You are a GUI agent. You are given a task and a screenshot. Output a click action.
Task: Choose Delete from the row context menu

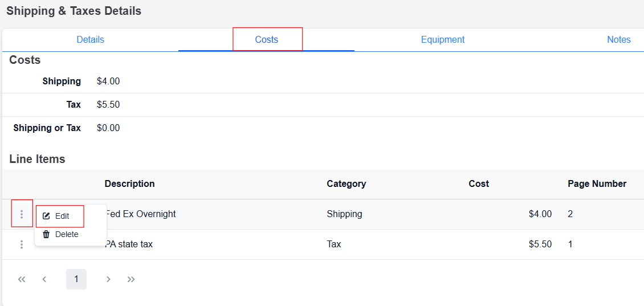point(61,234)
